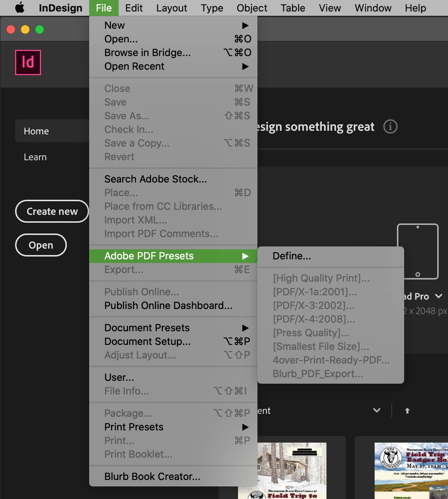Click the Export... menu item
Viewport: 448px width, 499px height.
coord(173,269)
